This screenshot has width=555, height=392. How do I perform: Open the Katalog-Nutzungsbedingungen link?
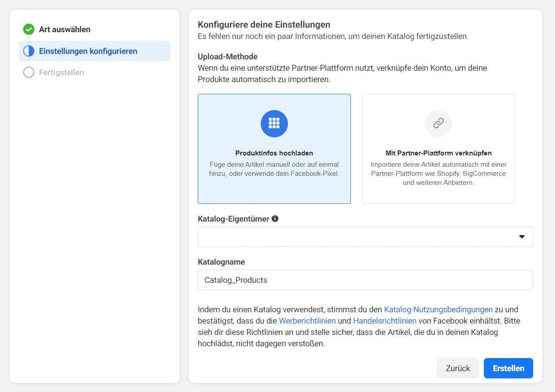click(438, 310)
